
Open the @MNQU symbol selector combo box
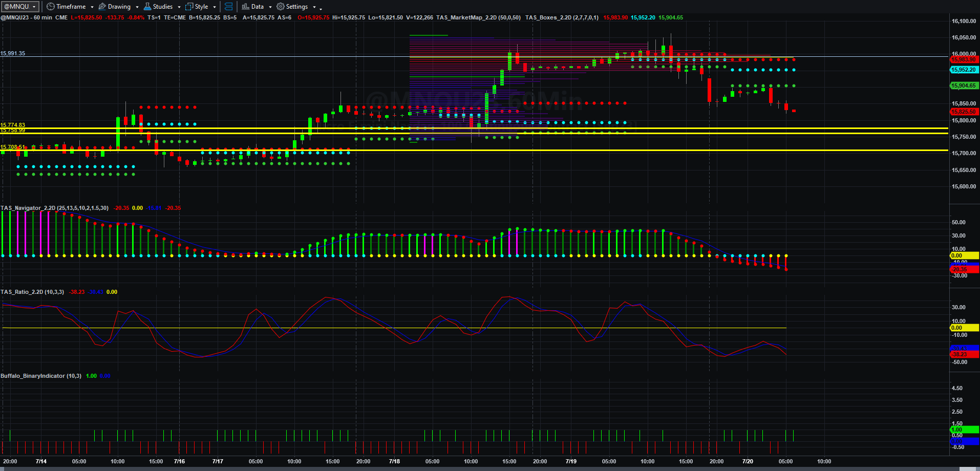click(x=20, y=7)
